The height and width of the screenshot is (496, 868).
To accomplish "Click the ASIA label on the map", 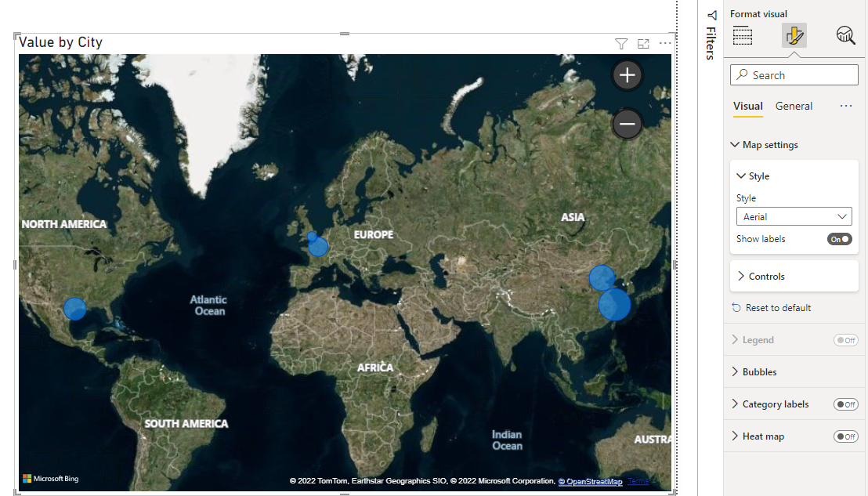I will click(x=573, y=217).
